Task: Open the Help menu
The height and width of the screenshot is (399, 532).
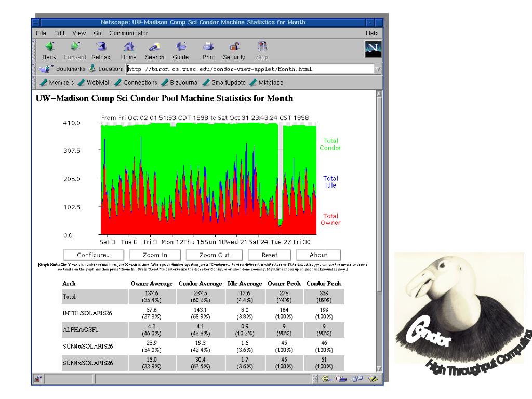Action: coord(372,33)
